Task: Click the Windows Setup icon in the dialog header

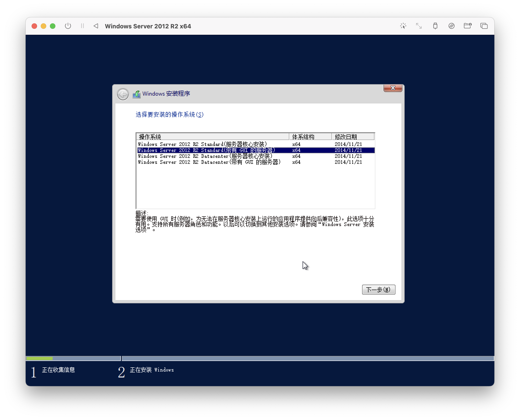Action: [x=136, y=94]
